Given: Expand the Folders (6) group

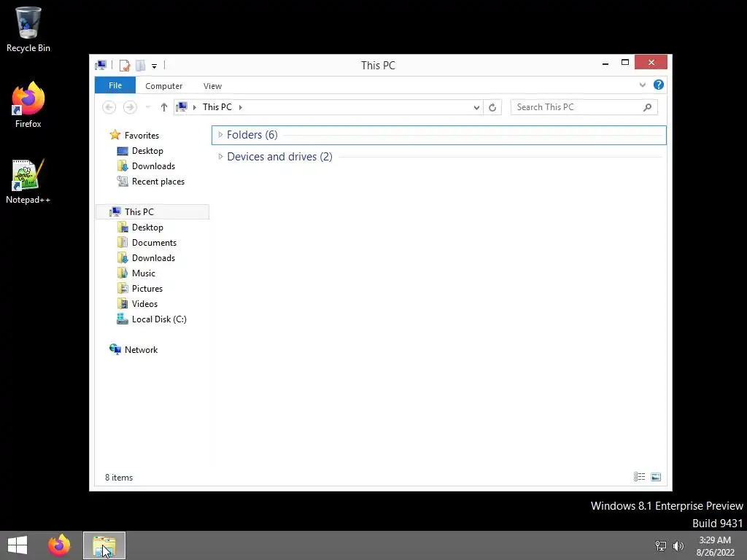Looking at the screenshot, I should point(220,135).
